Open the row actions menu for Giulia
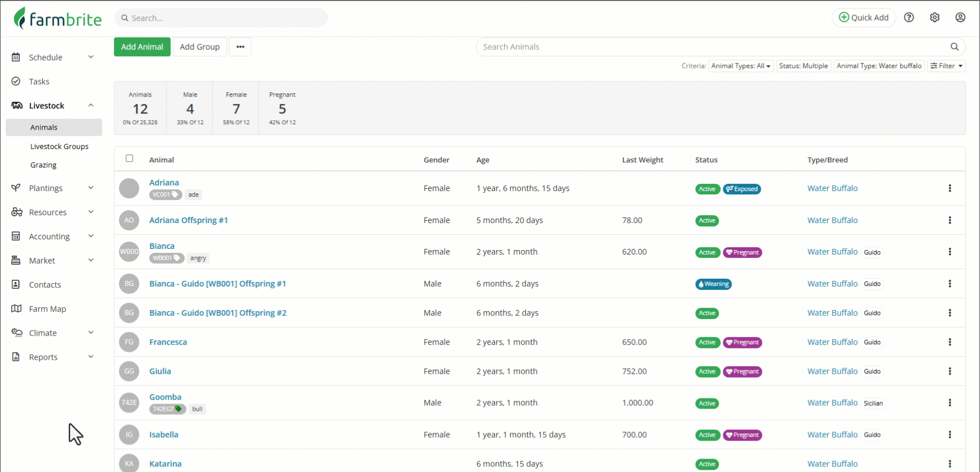Viewport: 980px width, 472px height. tap(950, 371)
